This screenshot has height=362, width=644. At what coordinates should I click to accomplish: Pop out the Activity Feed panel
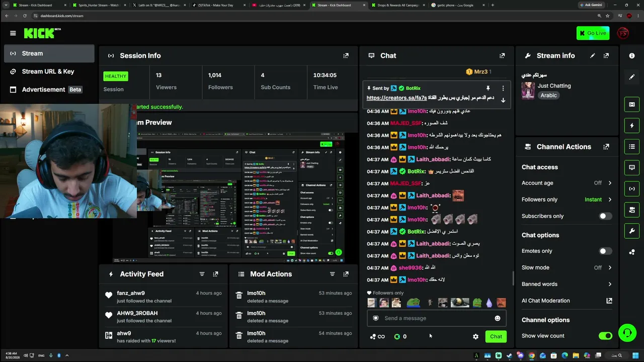pos(215,274)
